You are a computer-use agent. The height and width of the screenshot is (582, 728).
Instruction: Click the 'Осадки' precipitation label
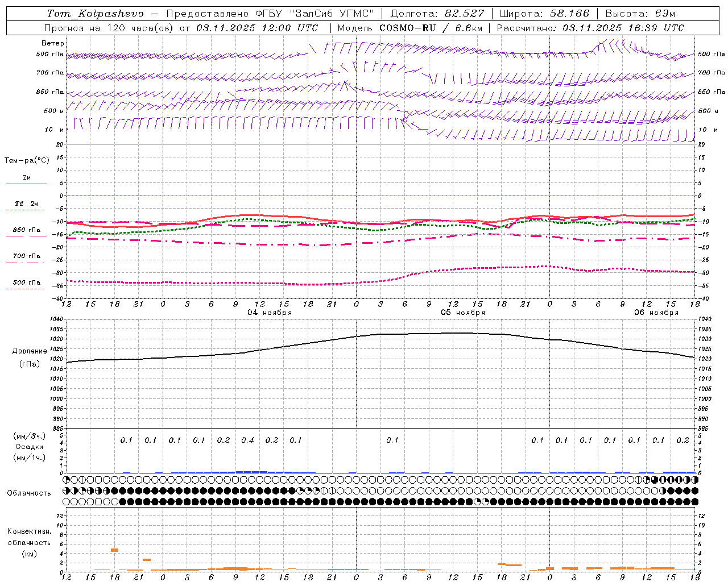point(30,447)
